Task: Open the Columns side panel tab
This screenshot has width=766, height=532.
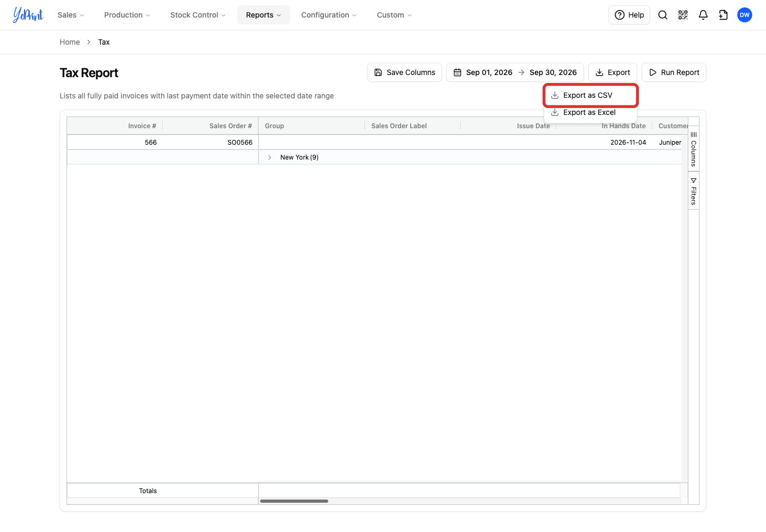Action: click(694, 149)
